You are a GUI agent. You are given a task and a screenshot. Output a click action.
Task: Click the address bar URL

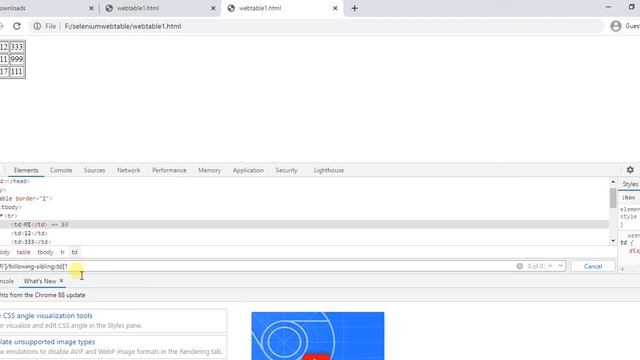pos(123,26)
